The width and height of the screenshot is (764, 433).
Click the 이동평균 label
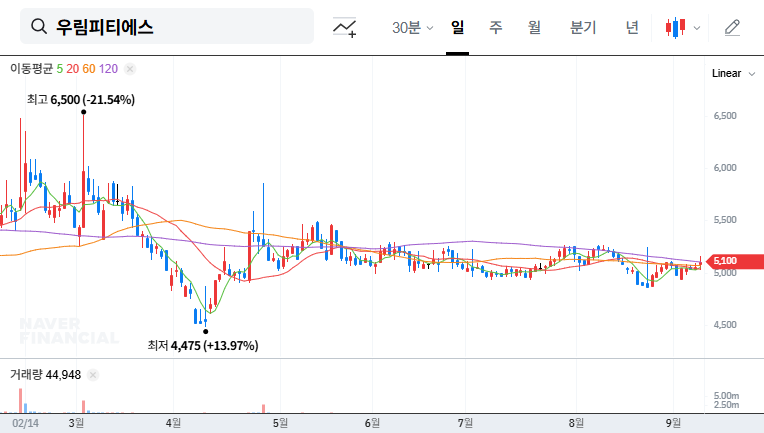(x=31, y=69)
